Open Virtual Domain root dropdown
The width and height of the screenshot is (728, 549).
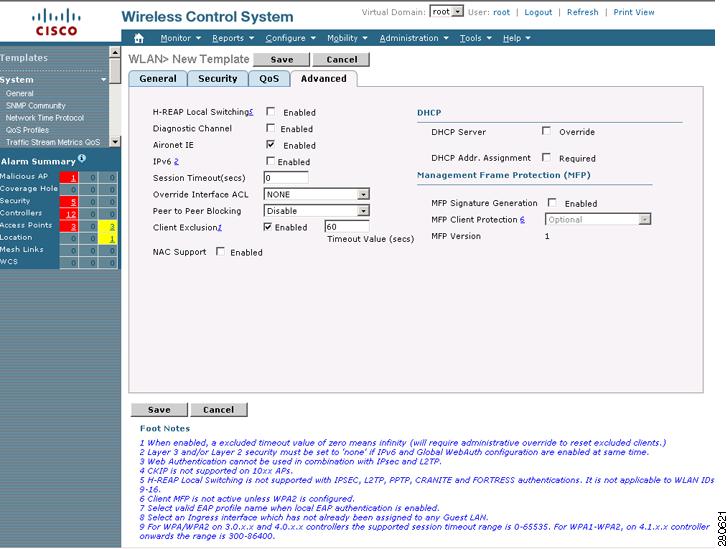click(x=446, y=12)
